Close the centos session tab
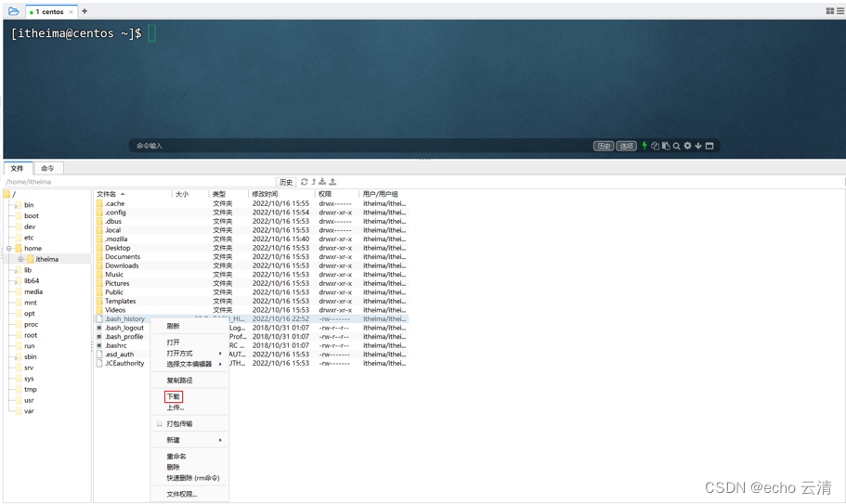 pyautogui.click(x=71, y=11)
